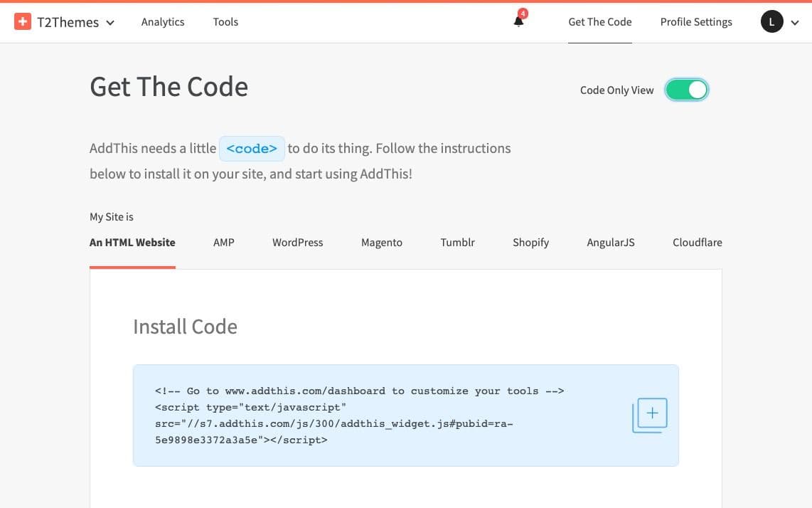
Task: Switch to the Magento tab
Action: (382, 243)
